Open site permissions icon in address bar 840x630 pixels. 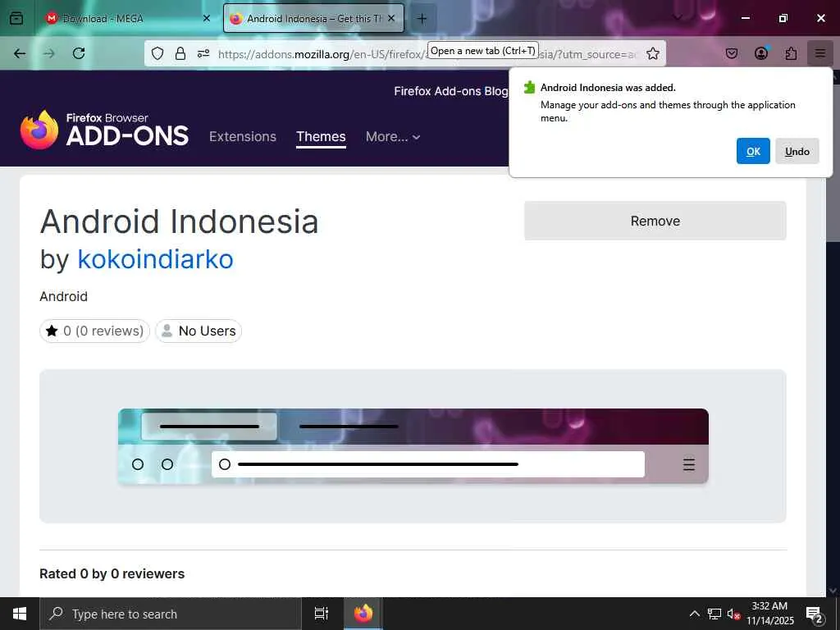203,53
